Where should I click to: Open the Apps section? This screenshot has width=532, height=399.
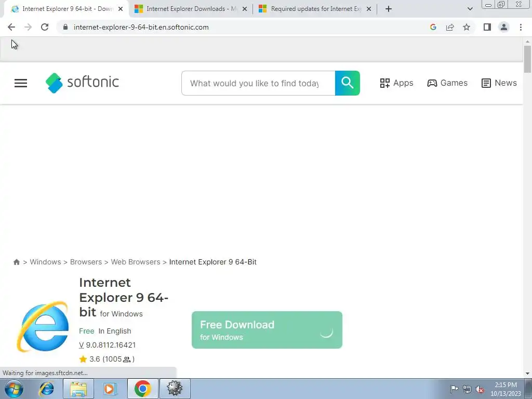click(396, 83)
